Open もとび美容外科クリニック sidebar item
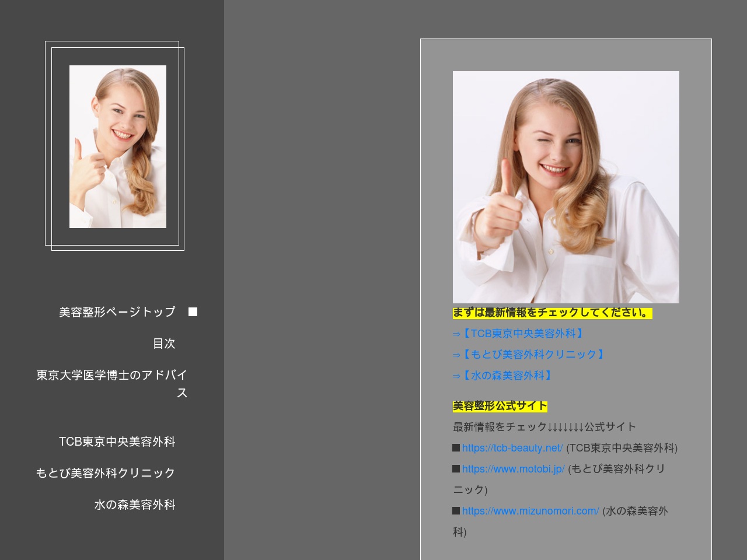The height and width of the screenshot is (560, 747). (x=106, y=473)
